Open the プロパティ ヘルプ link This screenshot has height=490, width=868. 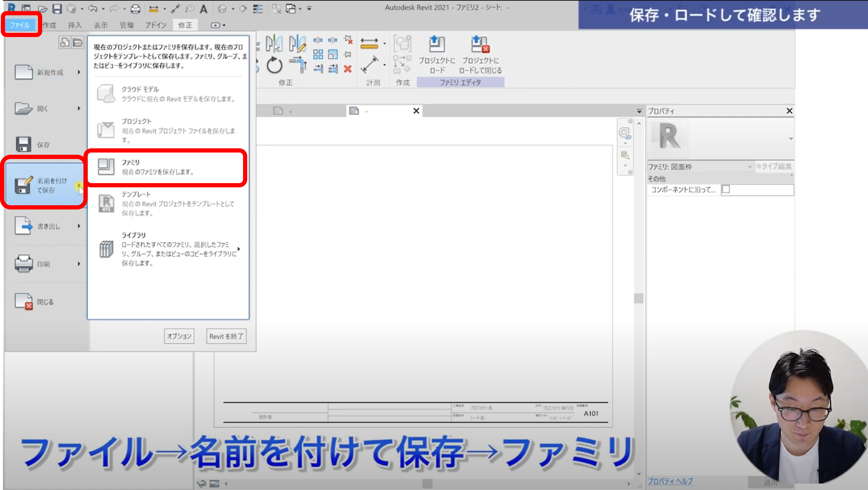(670, 481)
